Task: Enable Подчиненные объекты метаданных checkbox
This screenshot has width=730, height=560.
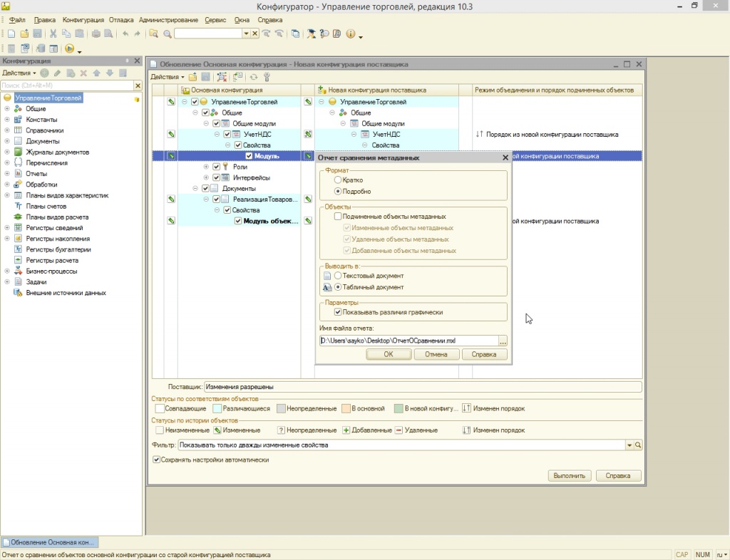Action: (338, 217)
